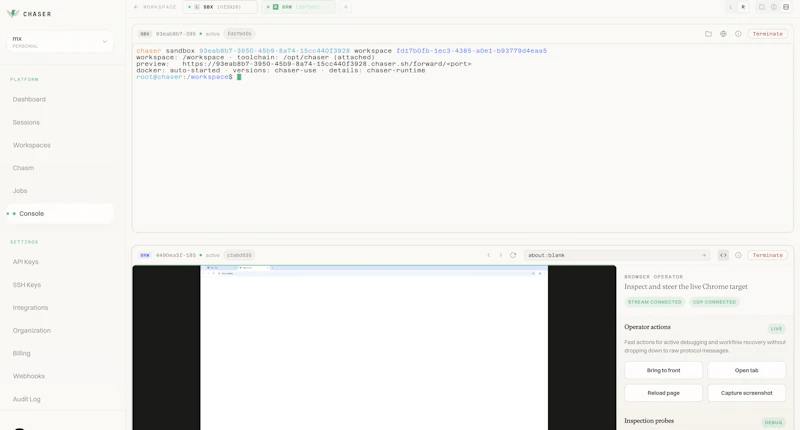Open Integrations settings
The image size is (800, 430).
30,308
